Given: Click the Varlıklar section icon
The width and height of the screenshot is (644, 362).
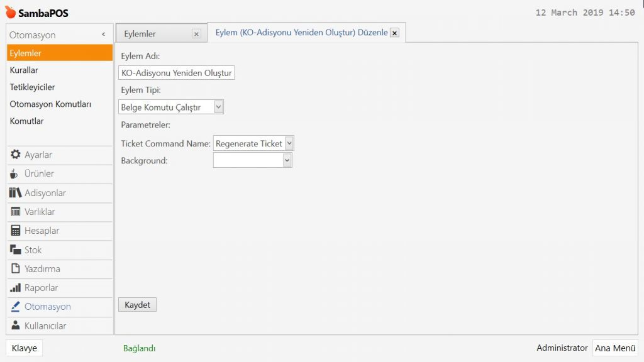Looking at the screenshot, I should tap(16, 212).
